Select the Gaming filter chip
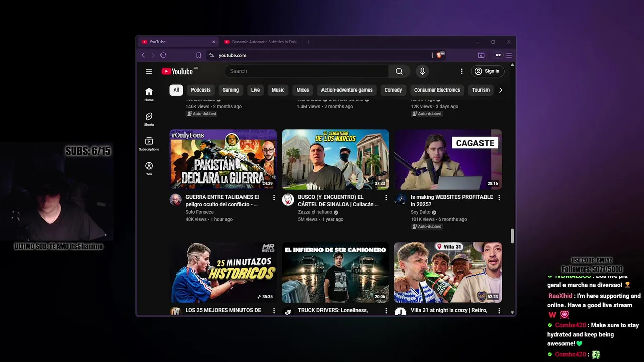Screen dimensions: 644x362 (230, 90)
